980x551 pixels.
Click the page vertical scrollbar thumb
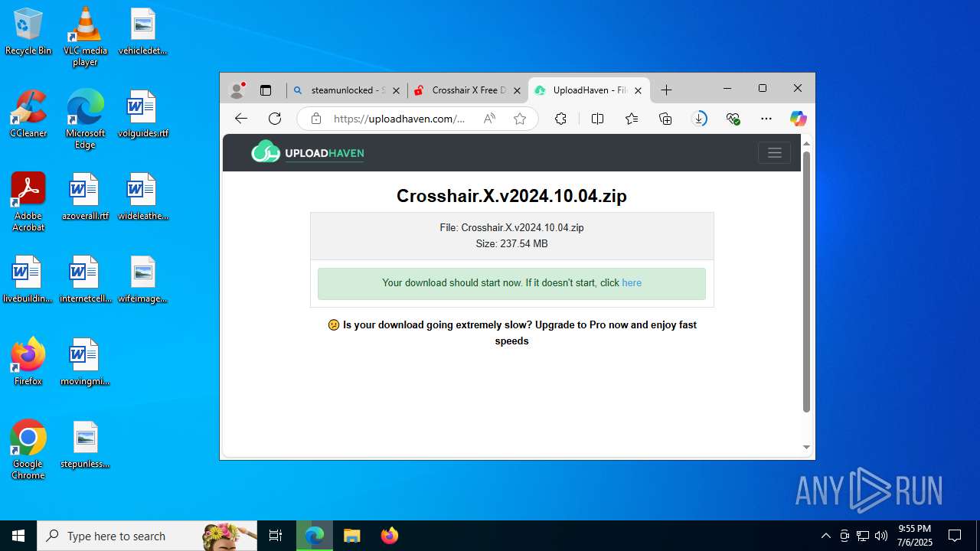pyautogui.click(x=806, y=282)
